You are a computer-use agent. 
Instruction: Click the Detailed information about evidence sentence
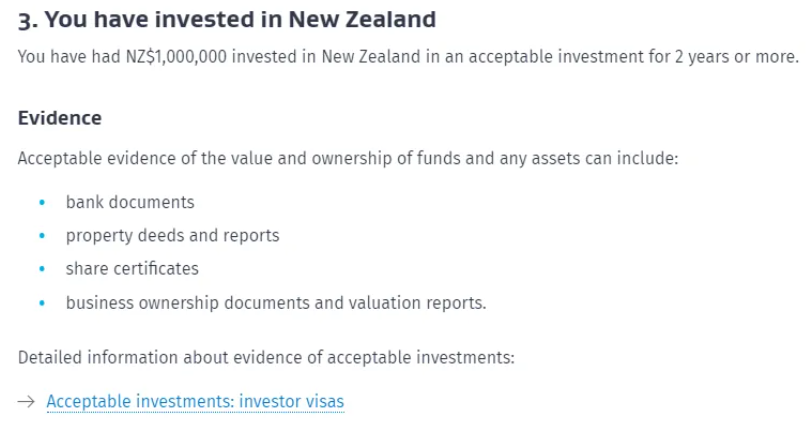[266, 357]
